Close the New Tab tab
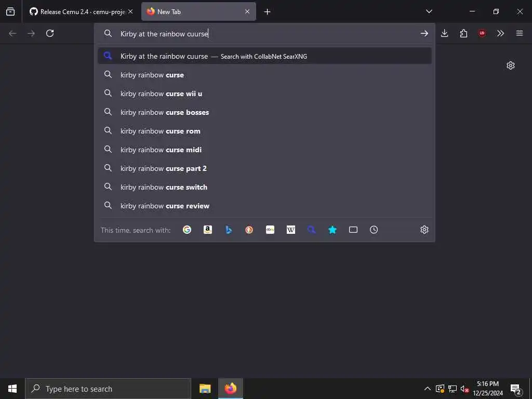532x399 pixels. pos(247,11)
